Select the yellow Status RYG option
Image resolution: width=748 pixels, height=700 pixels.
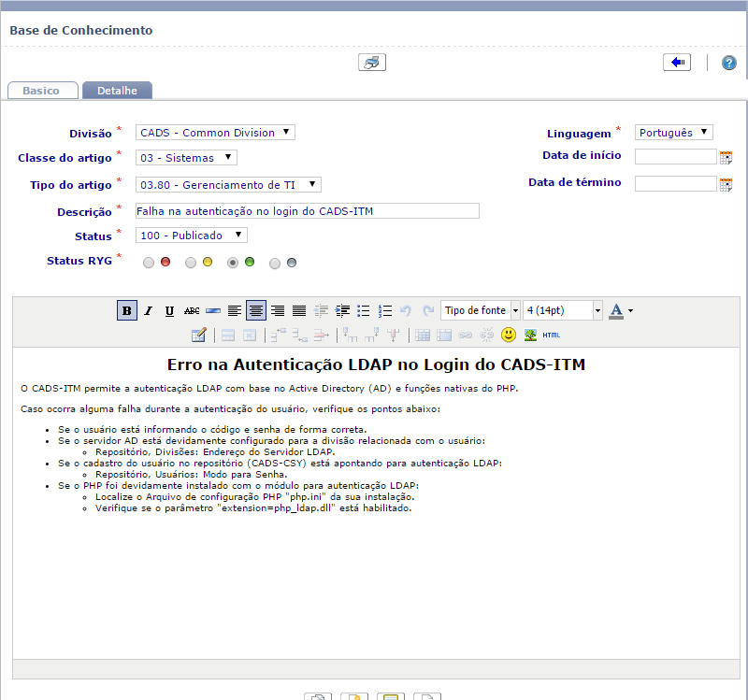coord(191,263)
